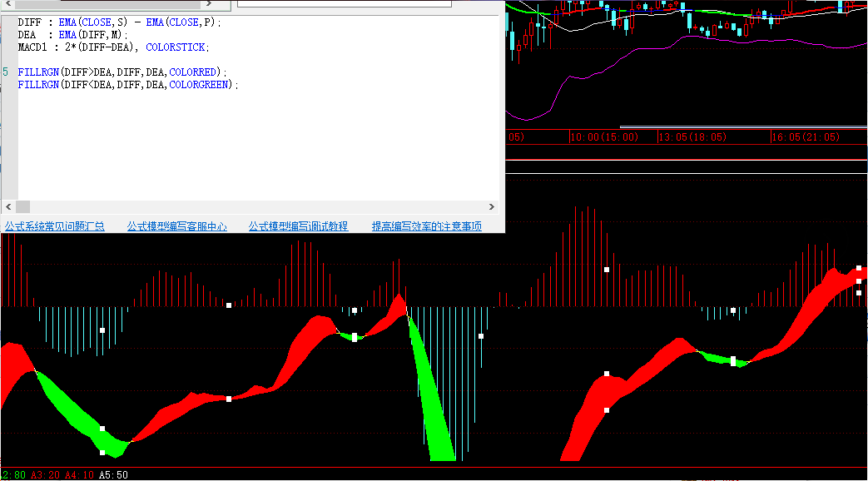Click the A3:20 parameter in status bar
868x481 pixels.
tap(45, 475)
